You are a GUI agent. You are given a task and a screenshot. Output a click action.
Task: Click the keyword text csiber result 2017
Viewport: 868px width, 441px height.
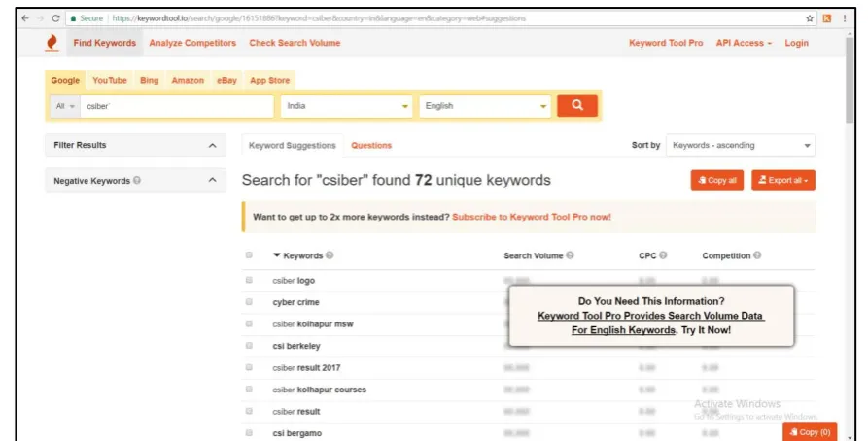(306, 368)
